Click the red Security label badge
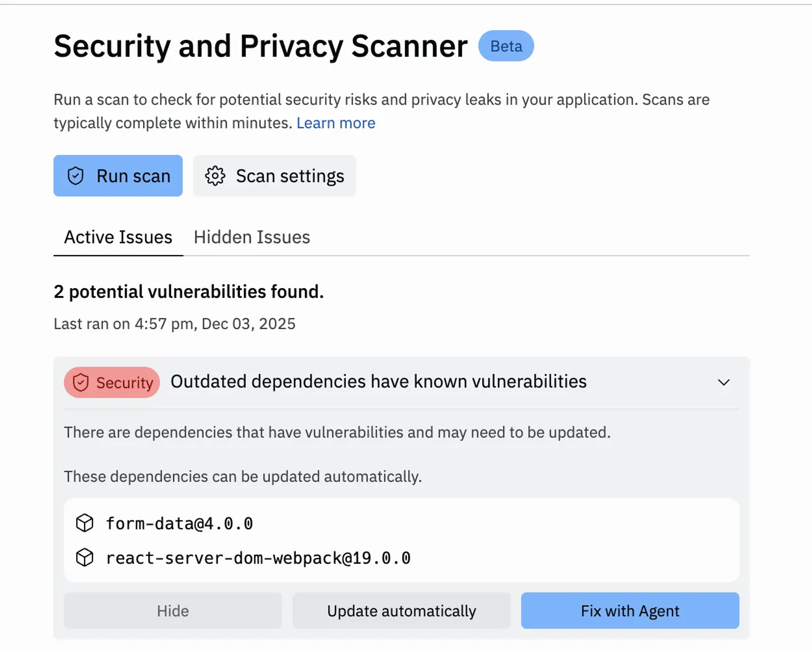 [x=111, y=382]
